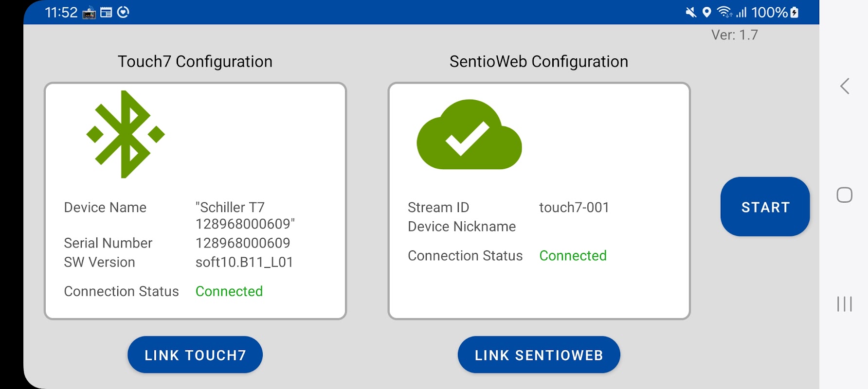Tap the serial number value 128968000609
Screen dimensions: 868x389
tap(243, 243)
